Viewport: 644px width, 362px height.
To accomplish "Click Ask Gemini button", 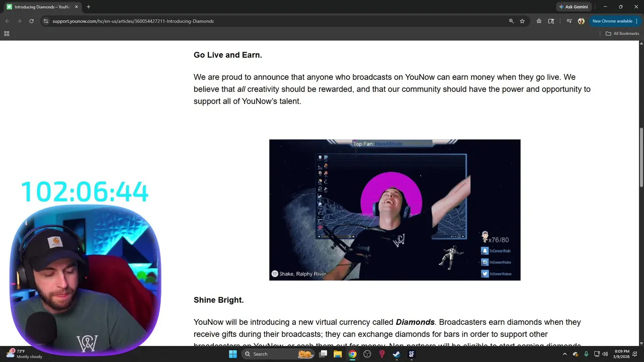I will [573, 7].
